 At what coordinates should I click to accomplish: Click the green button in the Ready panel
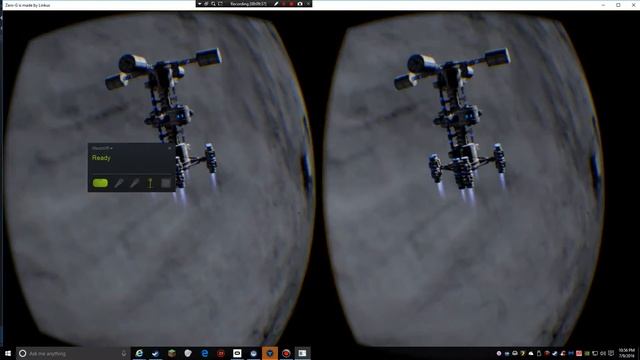(100, 183)
